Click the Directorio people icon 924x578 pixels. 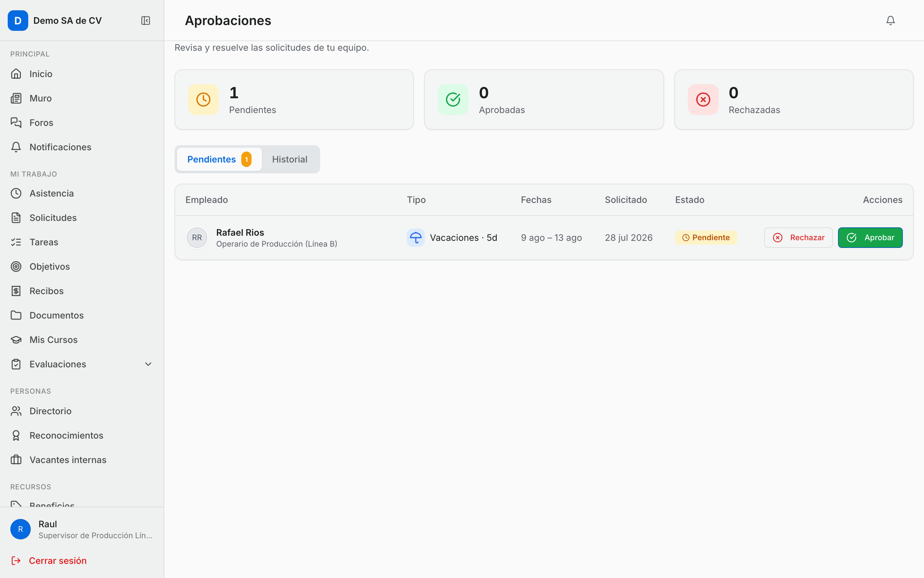coord(16,411)
